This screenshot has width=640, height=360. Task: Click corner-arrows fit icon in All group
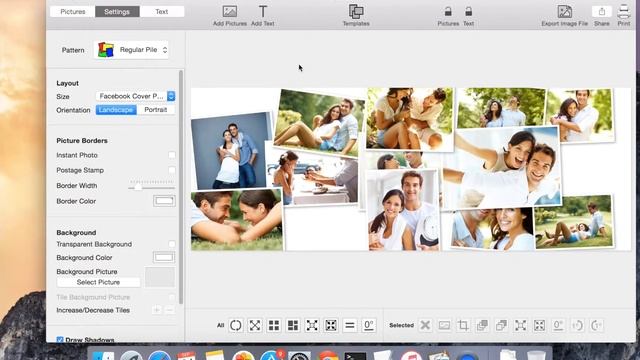[x=312, y=325]
